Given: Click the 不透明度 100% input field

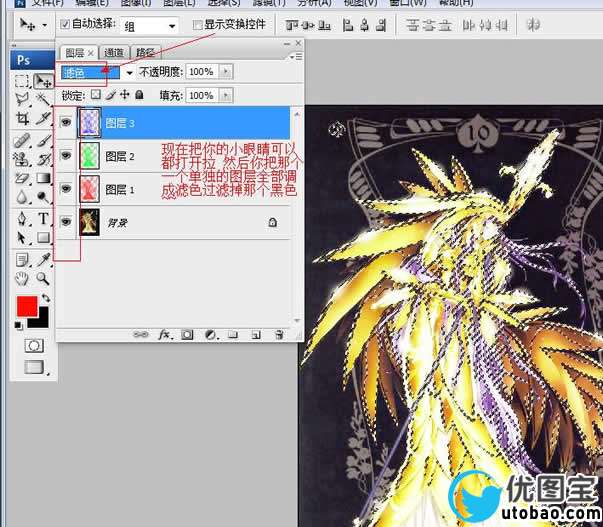Looking at the screenshot, I should pos(202,72).
